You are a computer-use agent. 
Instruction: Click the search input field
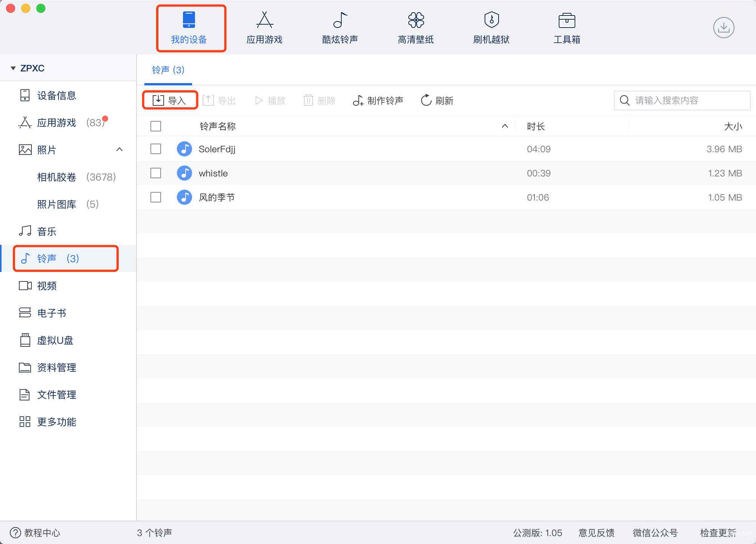point(682,100)
